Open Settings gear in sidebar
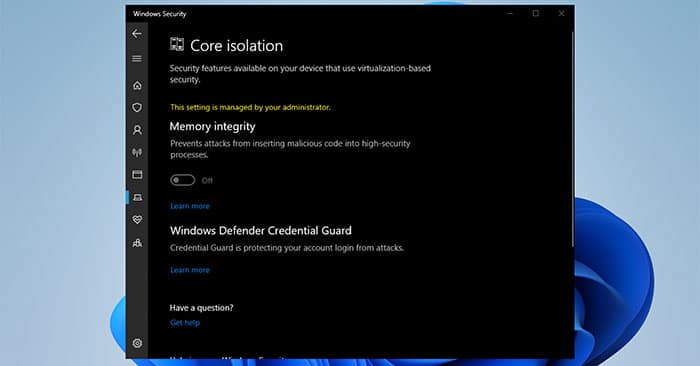This screenshot has width=700, height=366. coord(137,343)
